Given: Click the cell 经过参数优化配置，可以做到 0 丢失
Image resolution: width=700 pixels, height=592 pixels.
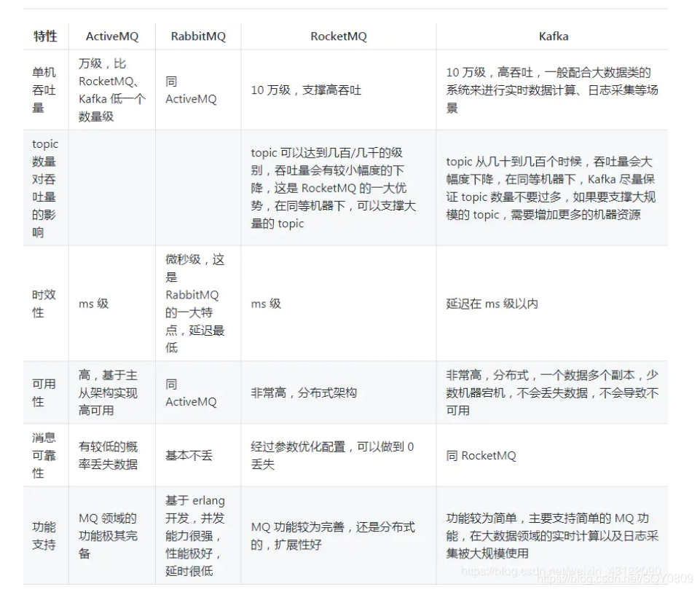Looking at the screenshot, I should pos(332,455).
